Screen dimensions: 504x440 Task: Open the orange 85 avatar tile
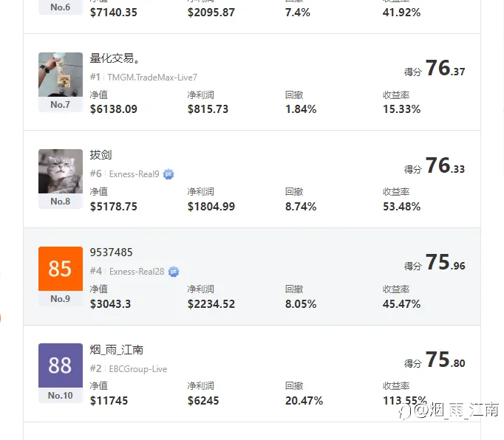61,269
